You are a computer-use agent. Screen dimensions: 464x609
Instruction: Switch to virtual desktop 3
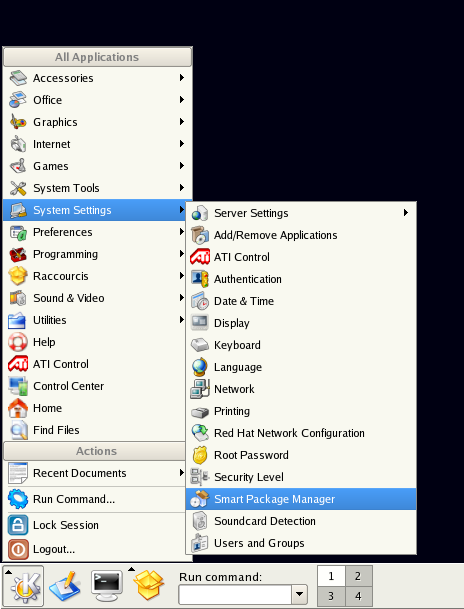click(331, 596)
